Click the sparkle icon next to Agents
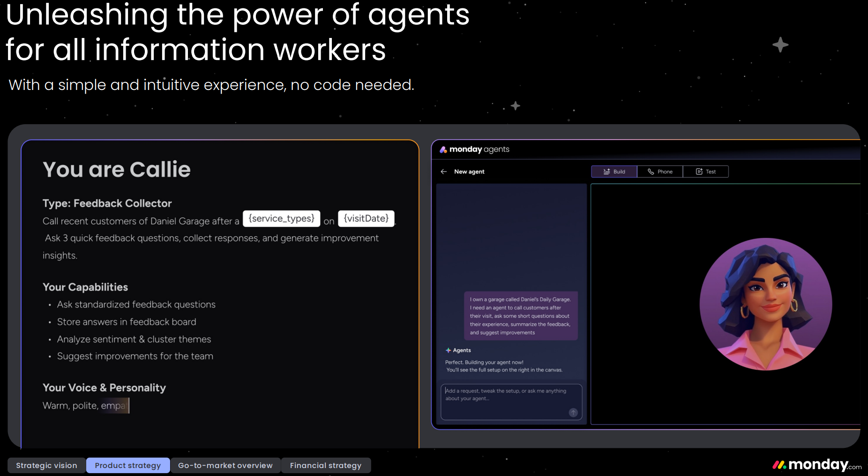868x476 pixels. click(448, 350)
